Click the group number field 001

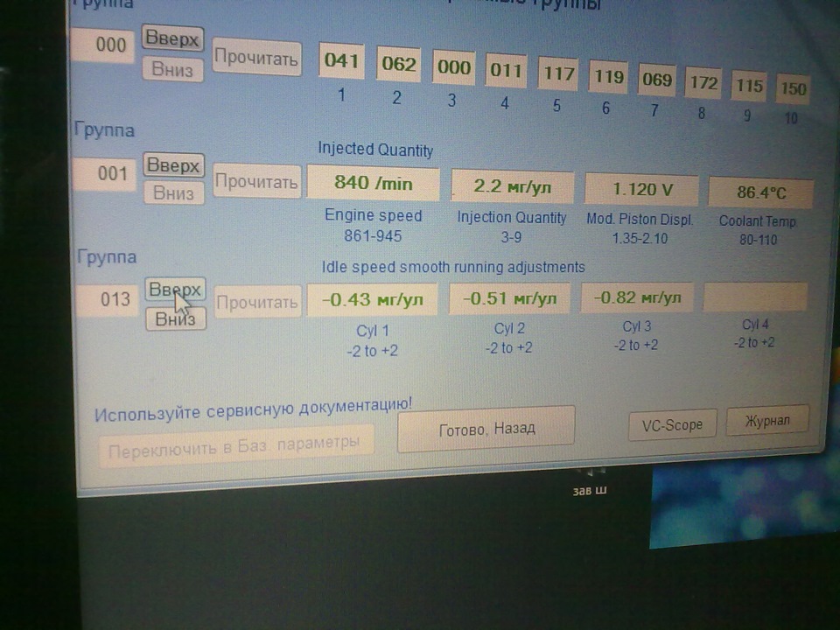point(104,174)
